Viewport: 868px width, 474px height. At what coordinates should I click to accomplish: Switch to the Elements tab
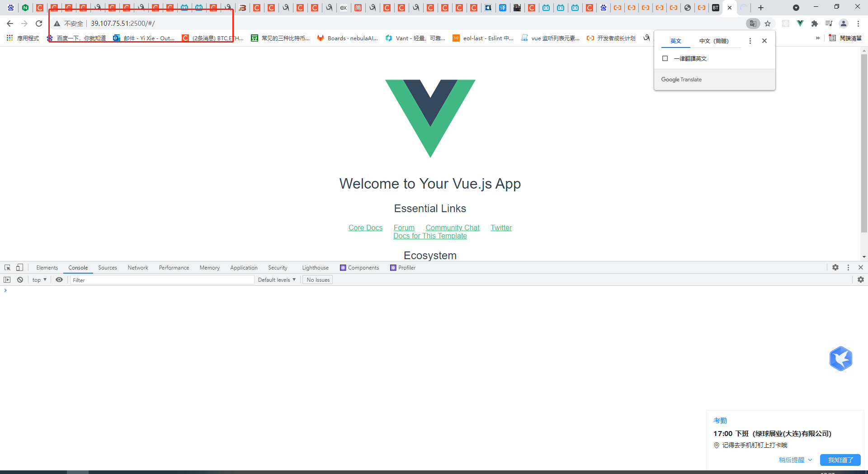pyautogui.click(x=47, y=268)
